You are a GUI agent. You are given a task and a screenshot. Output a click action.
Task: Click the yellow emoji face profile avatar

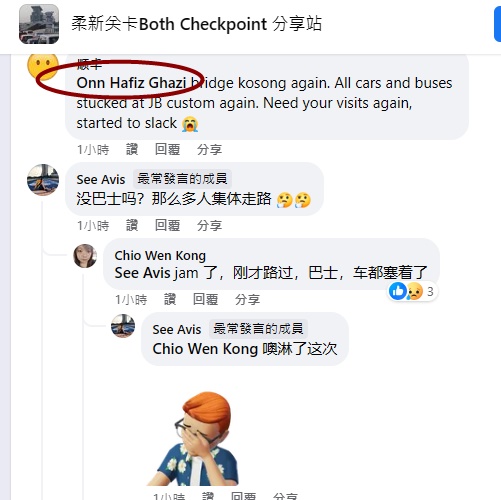43,67
